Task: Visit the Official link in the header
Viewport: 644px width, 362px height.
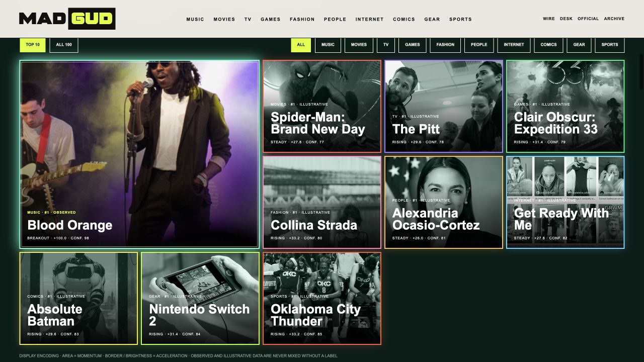Action: coord(588,19)
